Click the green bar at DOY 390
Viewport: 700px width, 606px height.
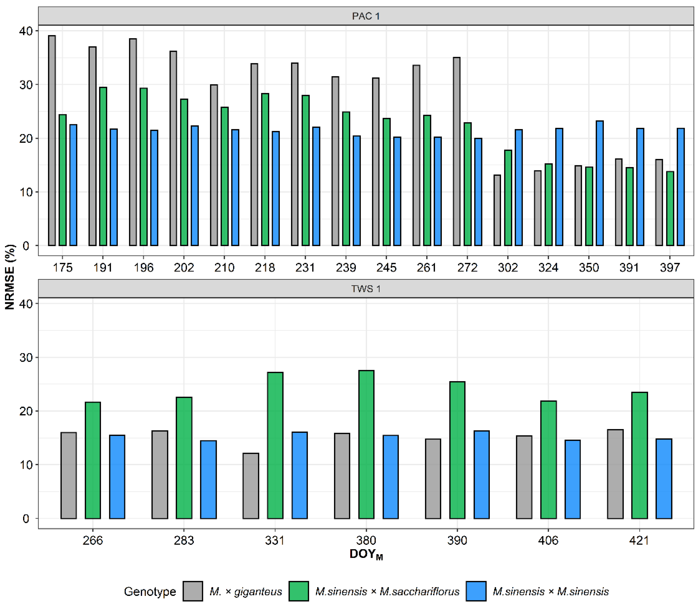(x=457, y=450)
